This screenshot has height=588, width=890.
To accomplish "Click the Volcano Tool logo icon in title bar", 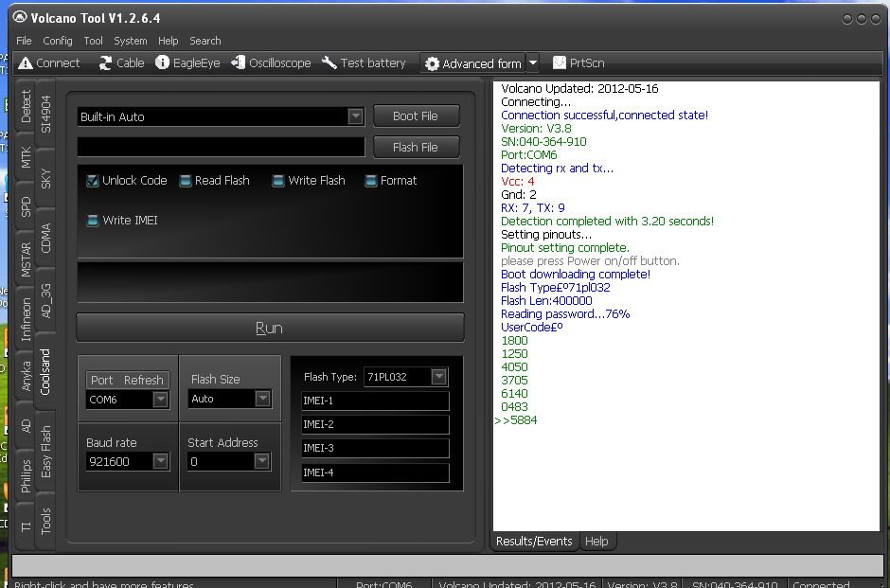I will pos(20,18).
